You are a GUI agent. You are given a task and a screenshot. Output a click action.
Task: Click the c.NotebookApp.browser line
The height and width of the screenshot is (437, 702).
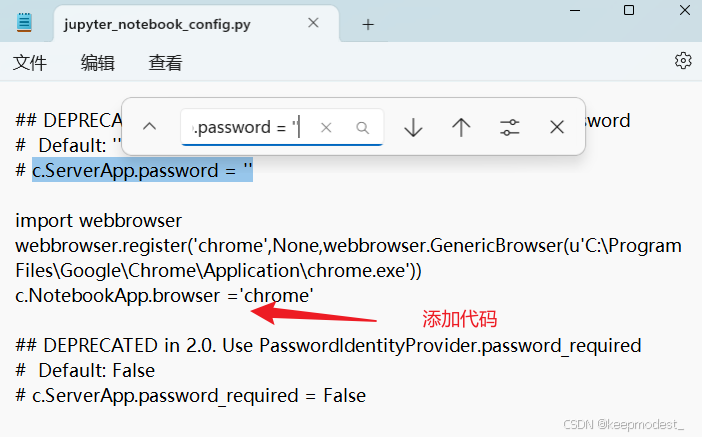click(164, 296)
